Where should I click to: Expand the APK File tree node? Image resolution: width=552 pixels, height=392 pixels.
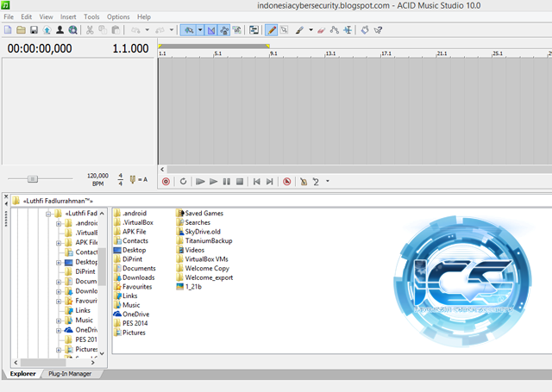(x=59, y=243)
